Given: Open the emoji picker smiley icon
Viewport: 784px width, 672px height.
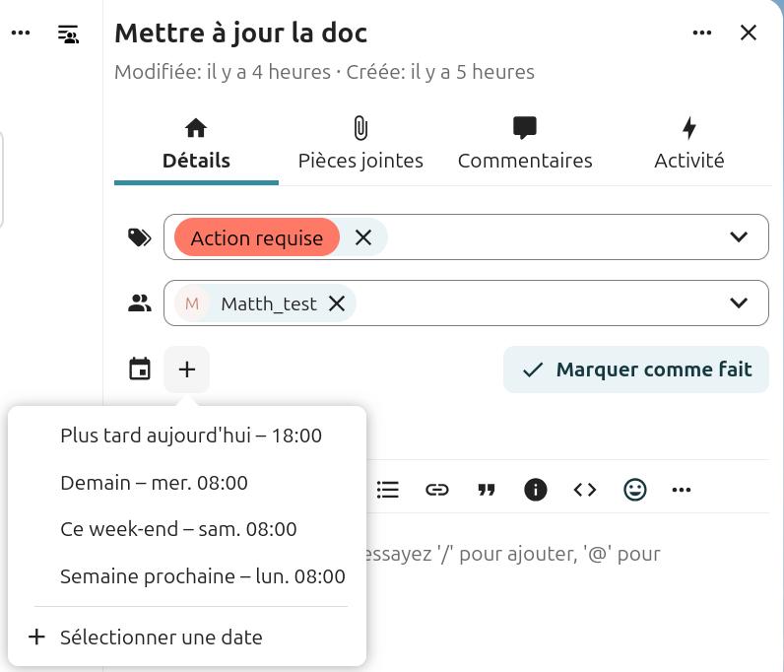Looking at the screenshot, I should click(635, 490).
